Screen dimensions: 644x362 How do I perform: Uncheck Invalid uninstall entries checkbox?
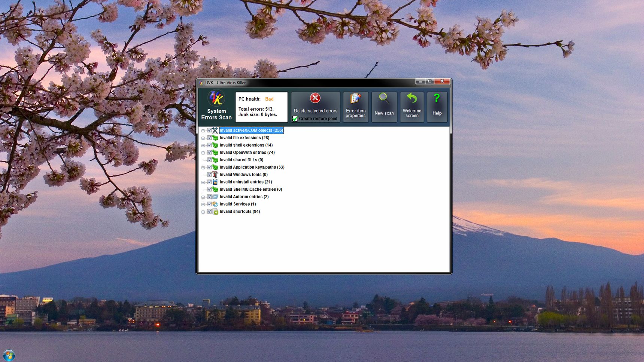[x=209, y=182]
